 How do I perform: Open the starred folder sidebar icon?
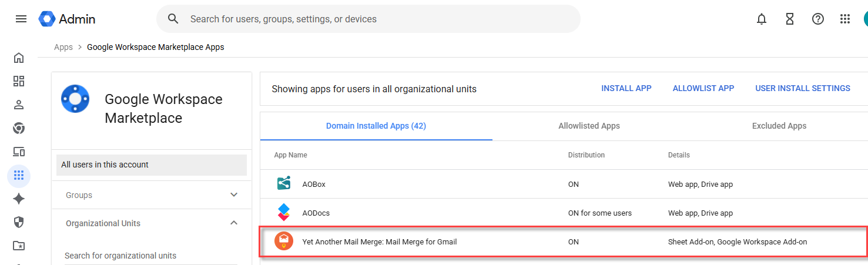click(19, 246)
